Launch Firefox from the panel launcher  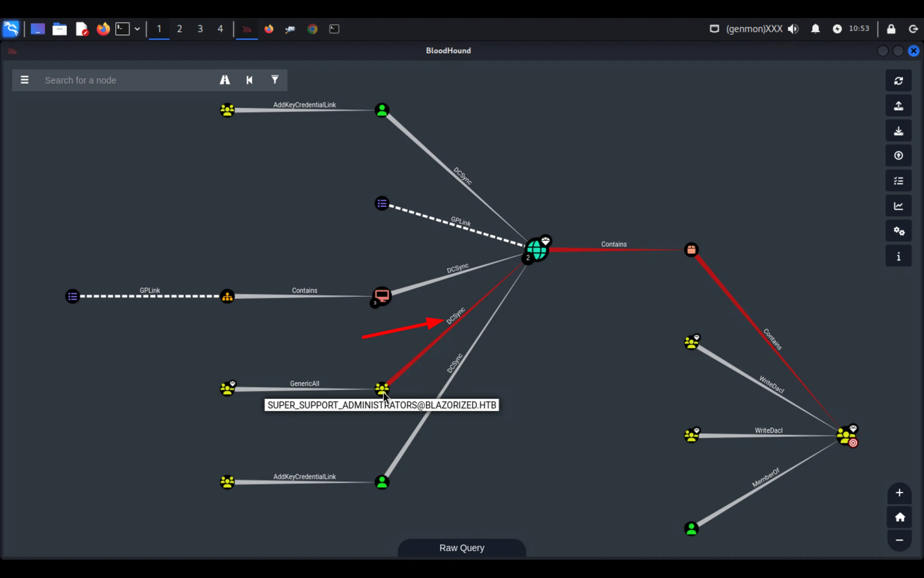(103, 29)
